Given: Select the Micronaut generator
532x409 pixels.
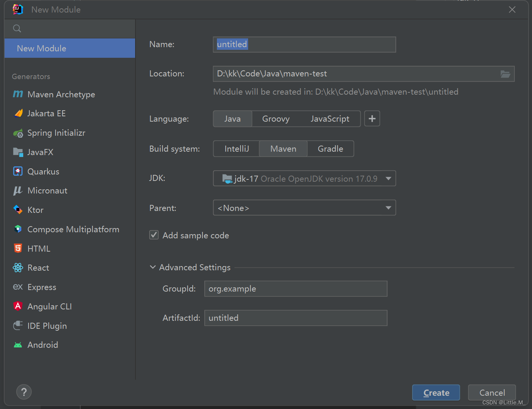Looking at the screenshot, I should (70, 191).
